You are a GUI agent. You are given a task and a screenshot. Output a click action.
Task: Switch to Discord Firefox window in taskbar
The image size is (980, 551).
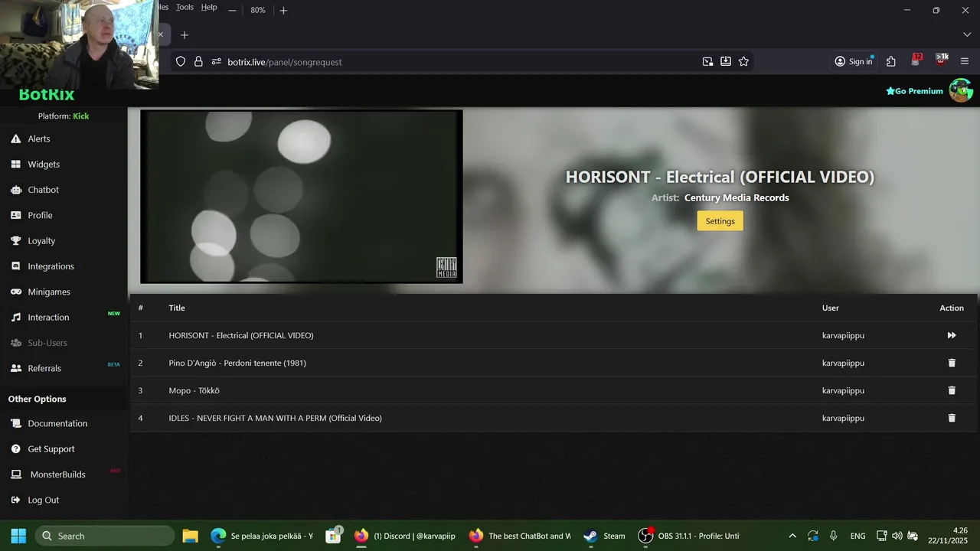(405, 536)
